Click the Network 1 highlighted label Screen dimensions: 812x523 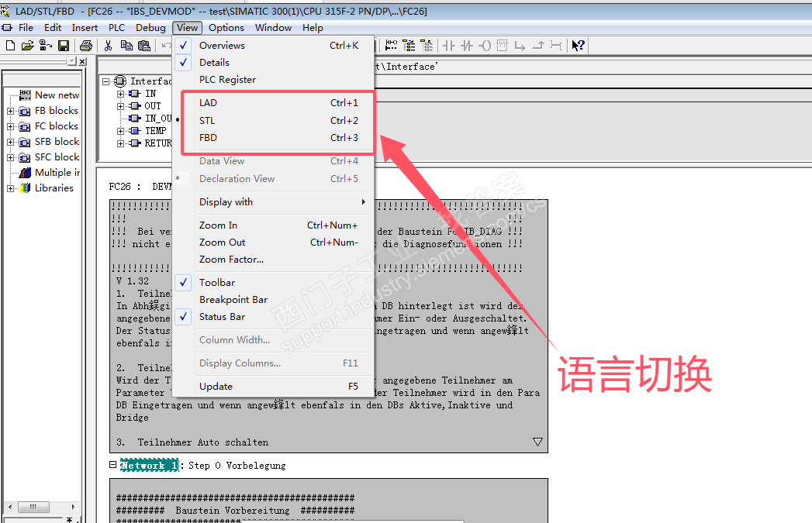pyautogui.click(x=149, y=465)
